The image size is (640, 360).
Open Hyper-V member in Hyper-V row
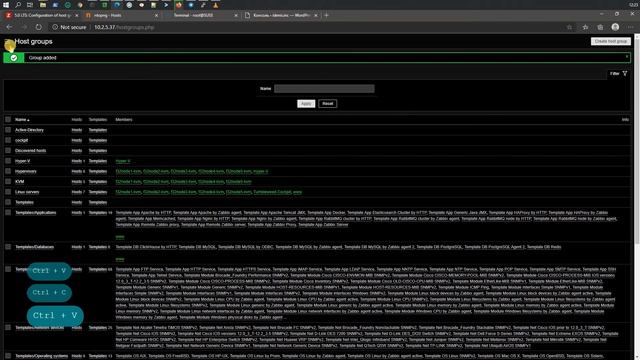(x=123, y=161)
